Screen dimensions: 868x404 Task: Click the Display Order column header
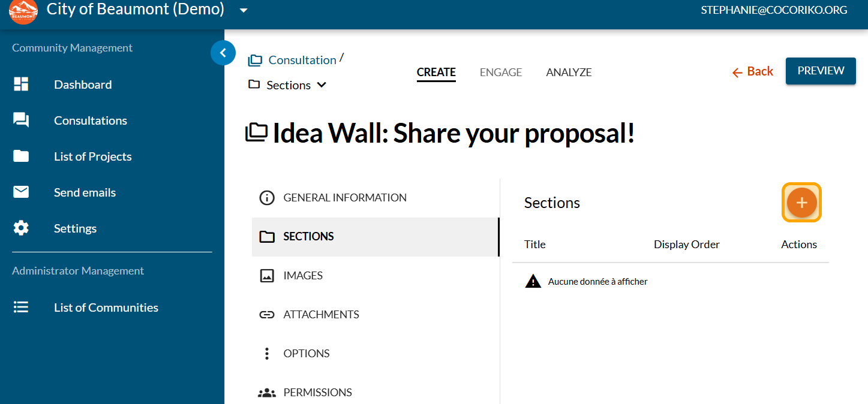[x=686, y=245]
